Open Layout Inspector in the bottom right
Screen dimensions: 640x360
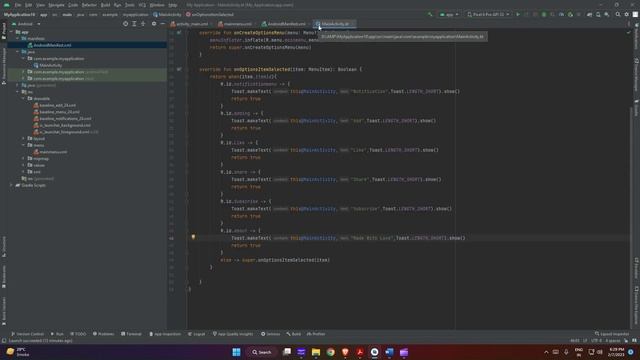[x=612, y=334]
